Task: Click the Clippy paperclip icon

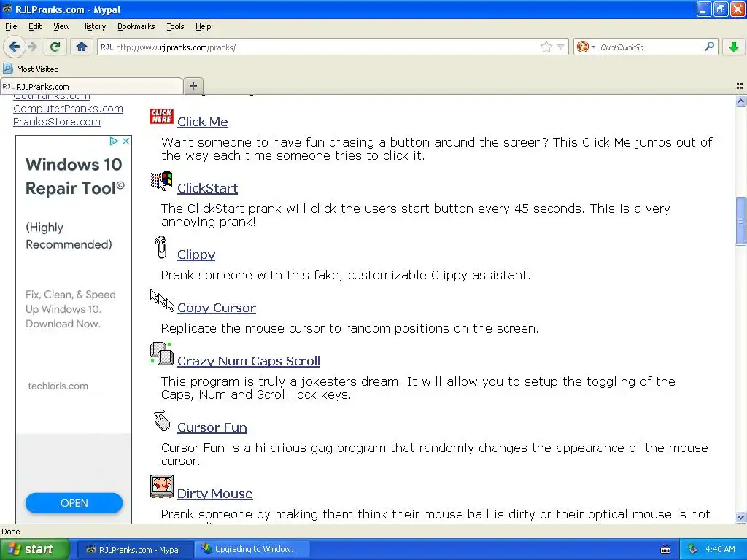Action: tap(161, 247)
